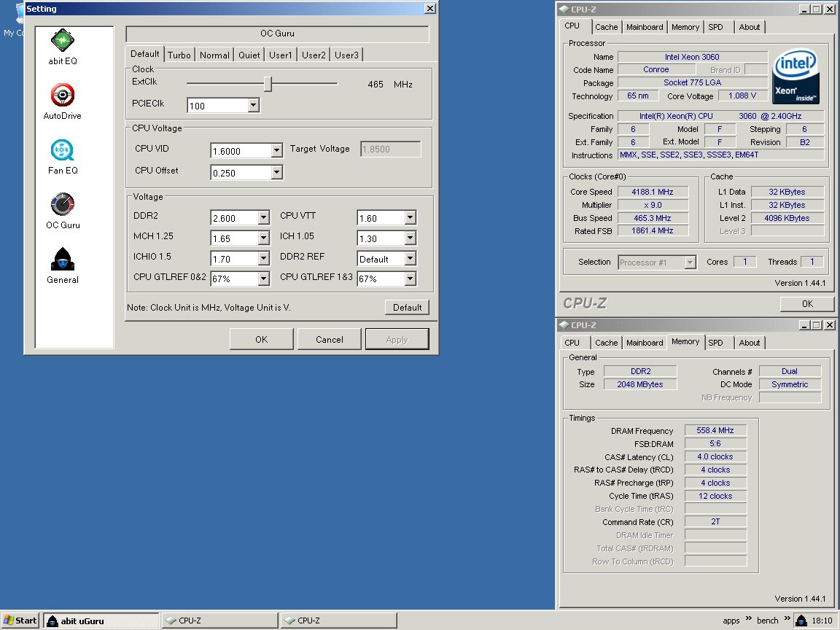Open the ICHIO 1.5 voltage dropdown
The width and height of the screenshot is (840, 630).
[263, 258]
